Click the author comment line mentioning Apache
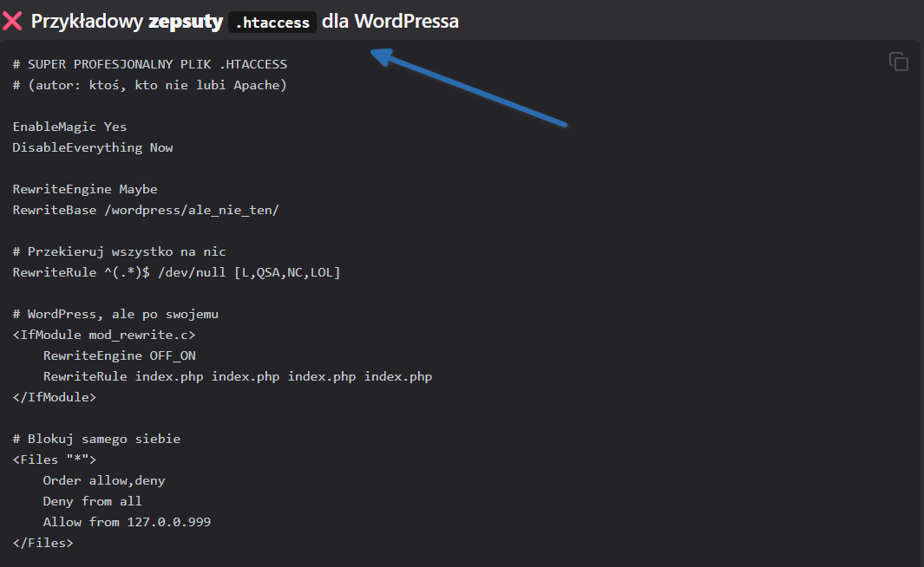This screenshot has height=567, width=924. [149, 85]
